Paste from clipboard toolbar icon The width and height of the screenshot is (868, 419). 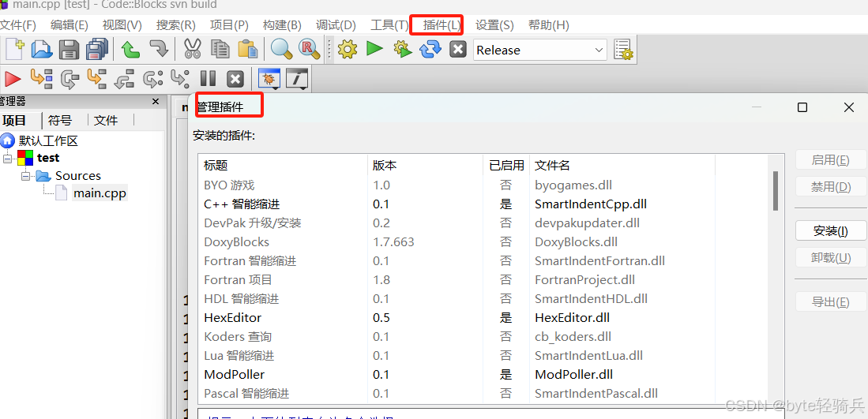(248, 50)
